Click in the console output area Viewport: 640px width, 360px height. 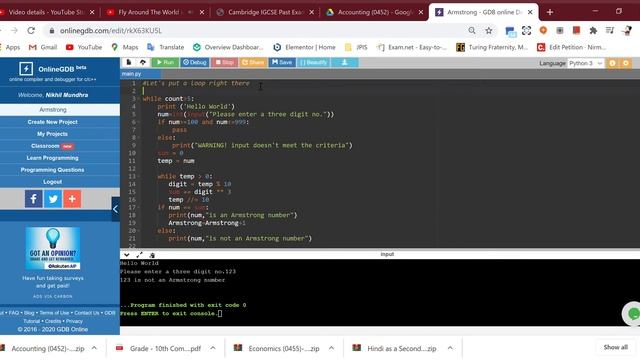coord(380,292)
